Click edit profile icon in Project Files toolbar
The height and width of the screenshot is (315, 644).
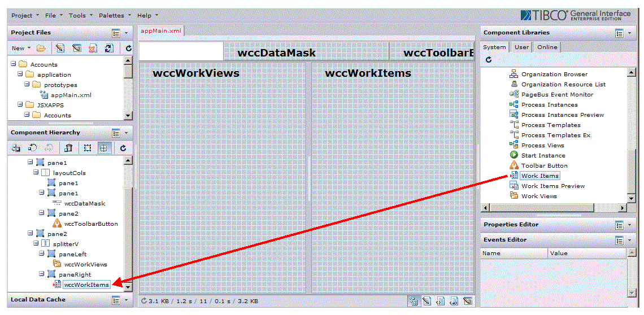[x=76, y=48]
